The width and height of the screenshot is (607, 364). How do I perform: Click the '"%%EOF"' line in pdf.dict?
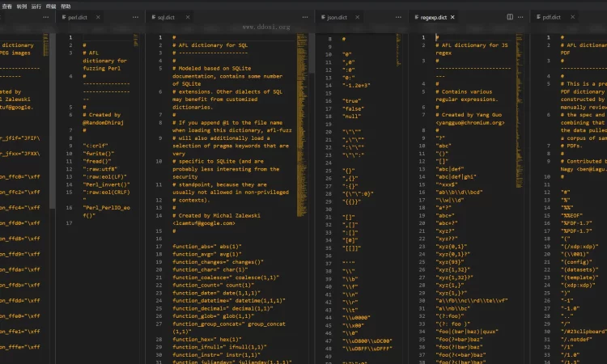coord(571,215)
